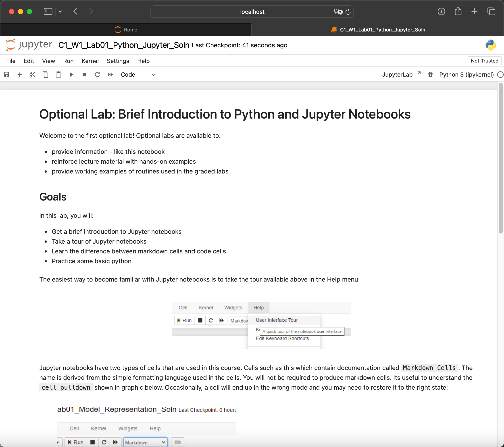The height and width of the screenshot is (447, 504).
Task: Open the Safari share icon
Action: (x=458, y=11)
